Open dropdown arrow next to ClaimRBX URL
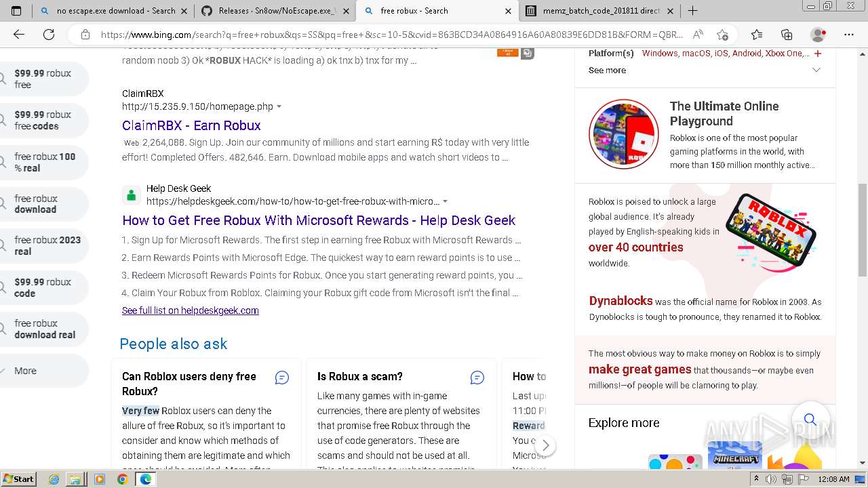 coord(279,107)
